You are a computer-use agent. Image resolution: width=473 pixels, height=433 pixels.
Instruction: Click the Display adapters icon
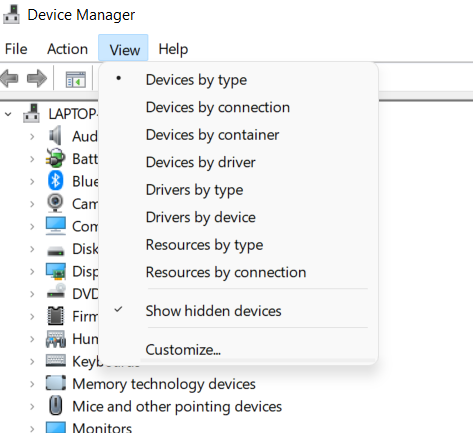click(x=56, y=271)
